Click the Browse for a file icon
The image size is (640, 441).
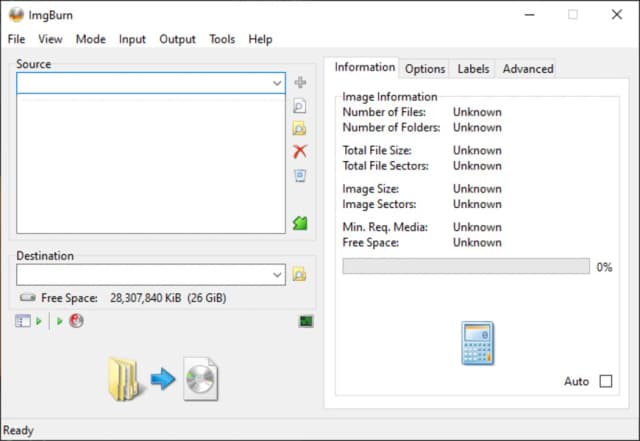pyautogui.click(x=300, y=106)
